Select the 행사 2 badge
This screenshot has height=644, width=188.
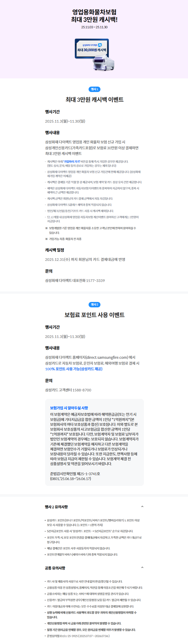click(94, 305)
